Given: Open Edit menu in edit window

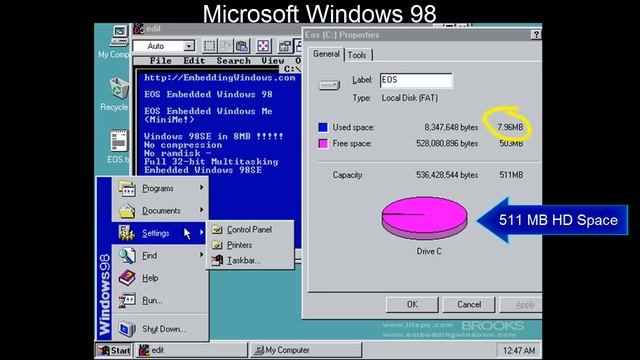Looking at the screenshot, I should point(194,61).
